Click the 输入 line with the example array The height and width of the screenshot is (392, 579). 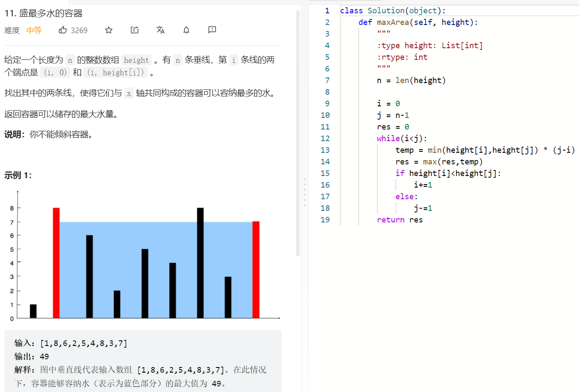[x=71, y=343]
